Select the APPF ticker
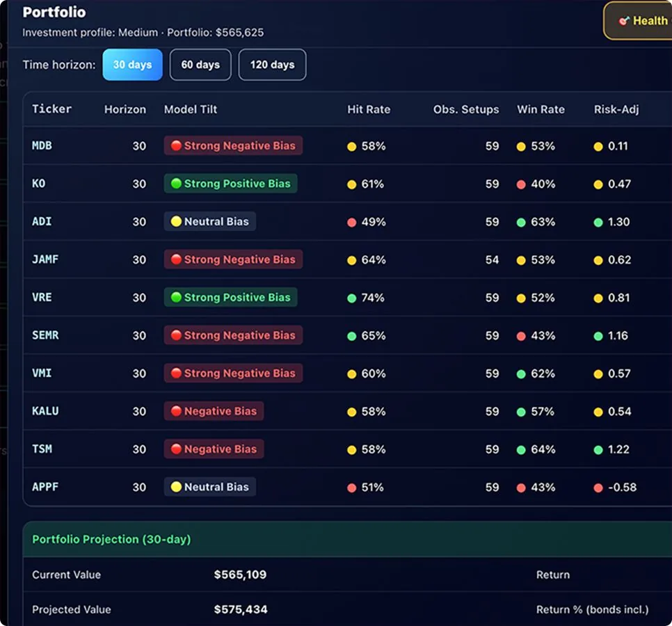The width and height of the screenshot is (672, 626). (x=45, y=487)
